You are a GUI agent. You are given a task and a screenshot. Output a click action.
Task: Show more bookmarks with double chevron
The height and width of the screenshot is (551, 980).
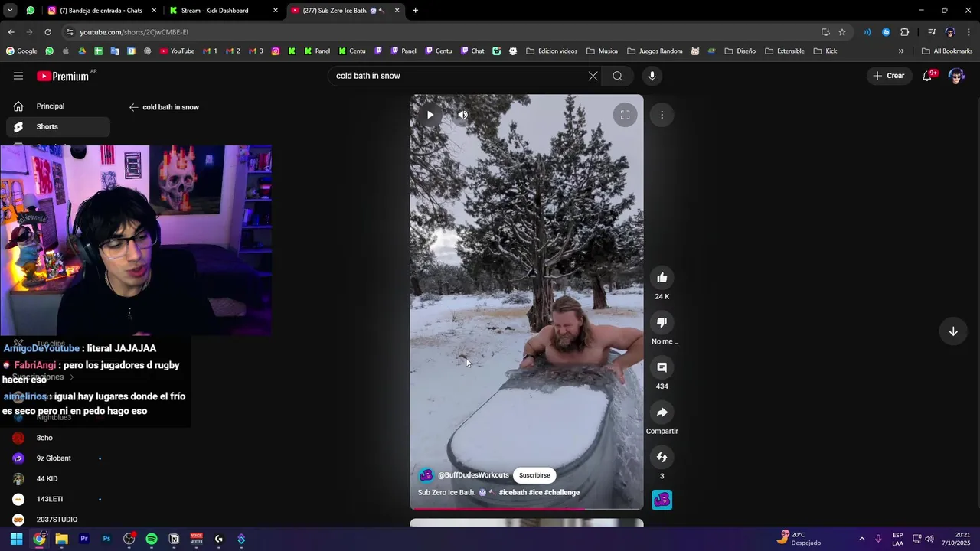(901, 51)
